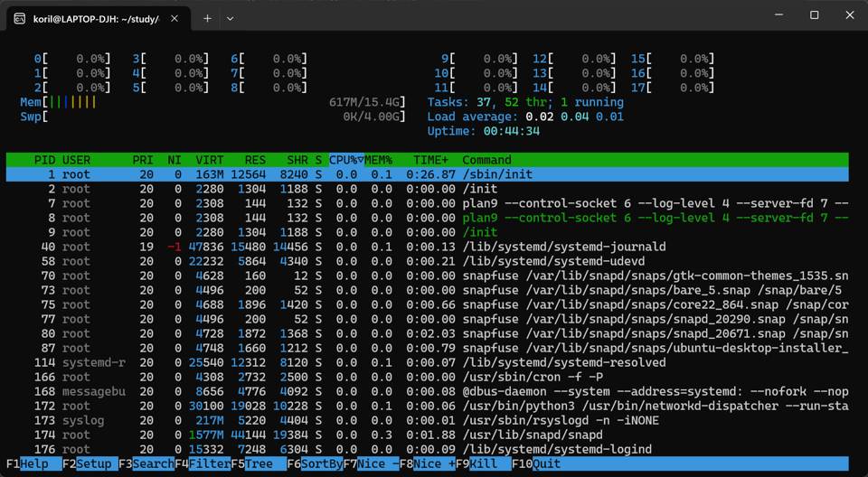Select the koril@LAPTOP-DJH terminal tab
This screenshot has width=868, height=477.
coord(90,18)
